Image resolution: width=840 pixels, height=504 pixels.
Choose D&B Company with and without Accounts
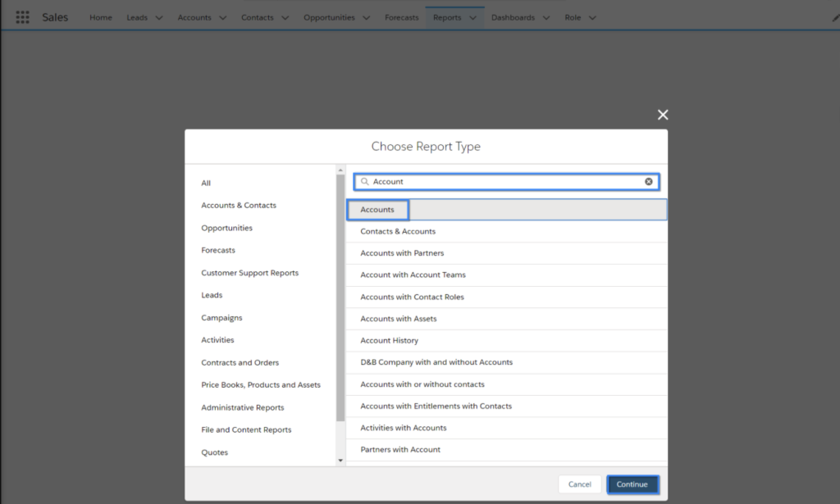(x=506, y=362)
